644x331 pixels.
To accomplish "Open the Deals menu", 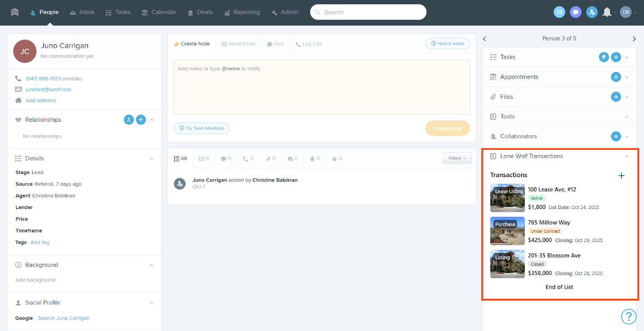I will click(200, 12).
